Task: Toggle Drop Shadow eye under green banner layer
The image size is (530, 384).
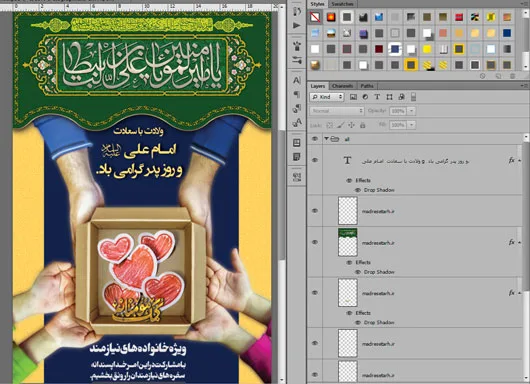Action: (357, 272)
